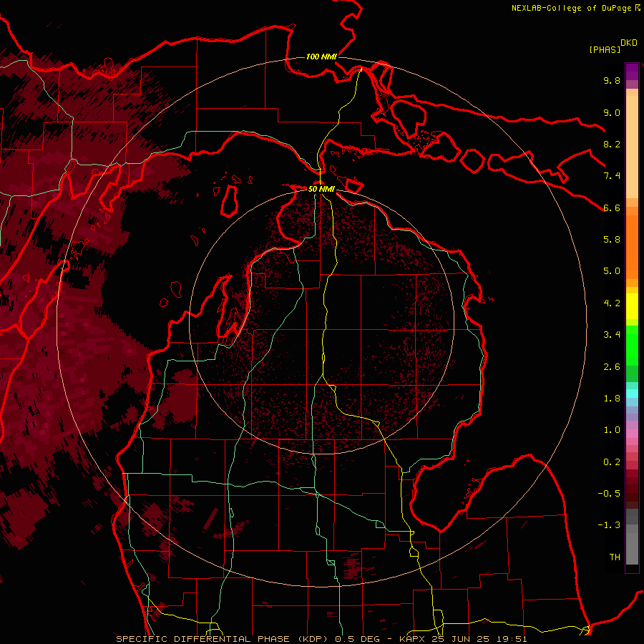Click the 6.6 colorbar value
644x644 pixels.
612,208
